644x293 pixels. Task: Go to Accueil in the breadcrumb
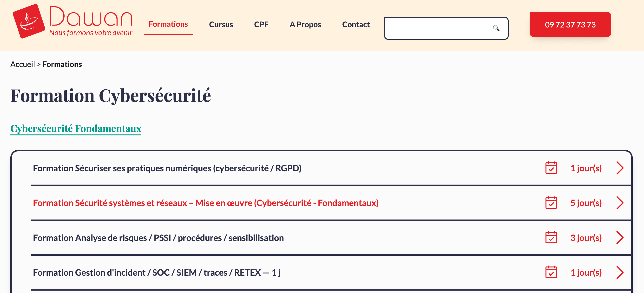(x=22, y=64)
